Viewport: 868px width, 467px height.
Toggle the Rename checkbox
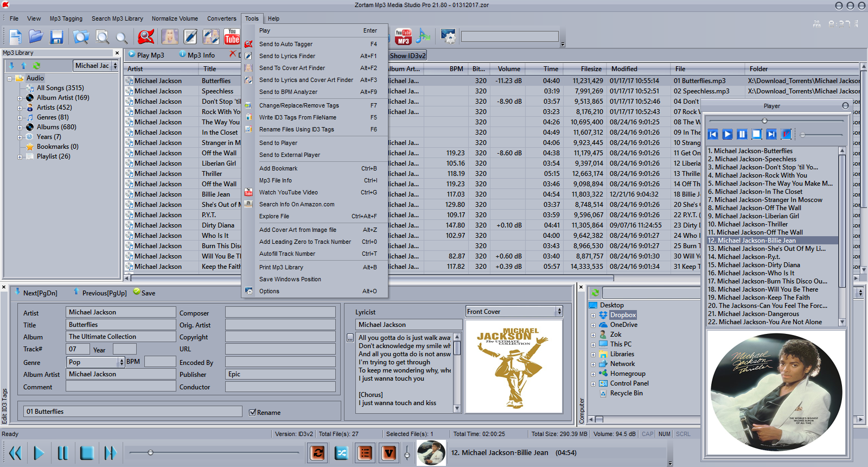tap(252, 412)
